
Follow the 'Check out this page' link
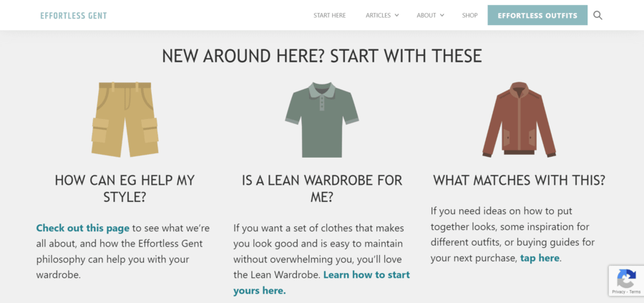83,228
